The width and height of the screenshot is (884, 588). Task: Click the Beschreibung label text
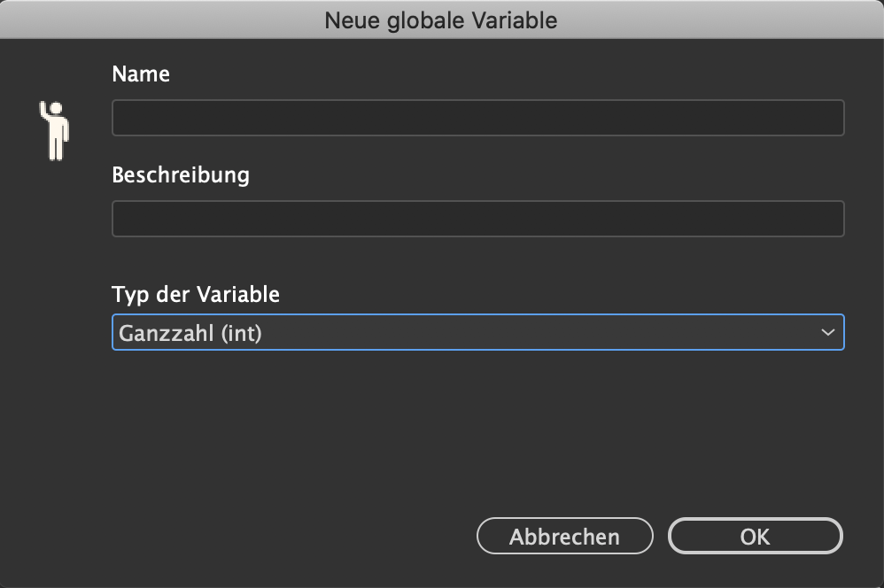[x=181, y=175]
